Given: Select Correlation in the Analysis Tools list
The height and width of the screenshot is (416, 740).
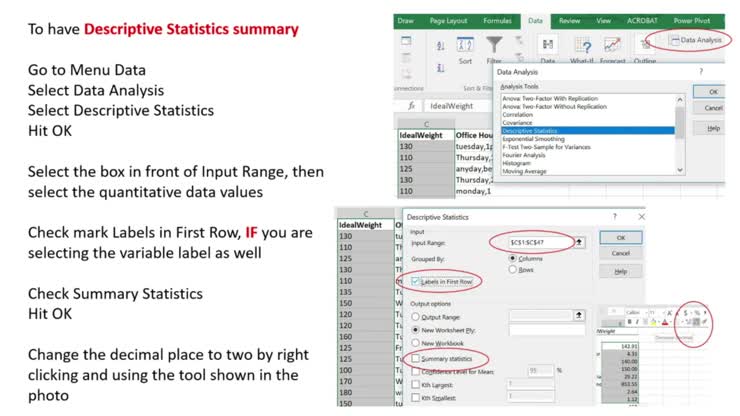Looking at the screenshot, I should tap(517, 115).
